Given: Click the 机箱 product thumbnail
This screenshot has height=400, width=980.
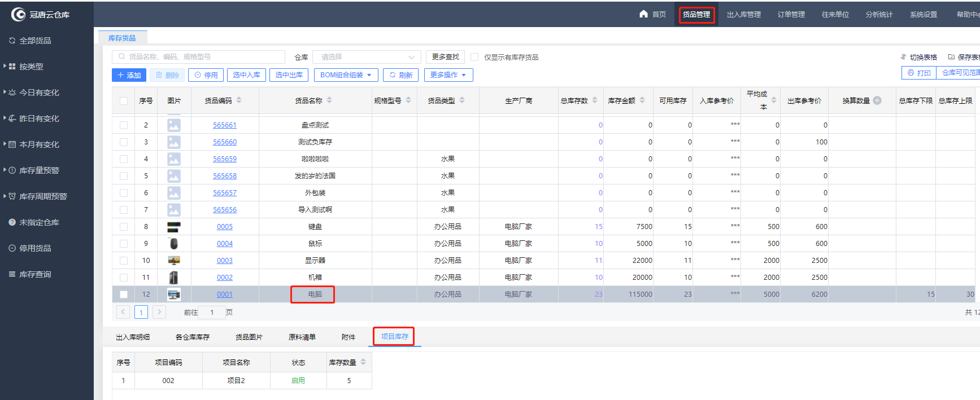Looking at the screenshot, I should (174, 278).
